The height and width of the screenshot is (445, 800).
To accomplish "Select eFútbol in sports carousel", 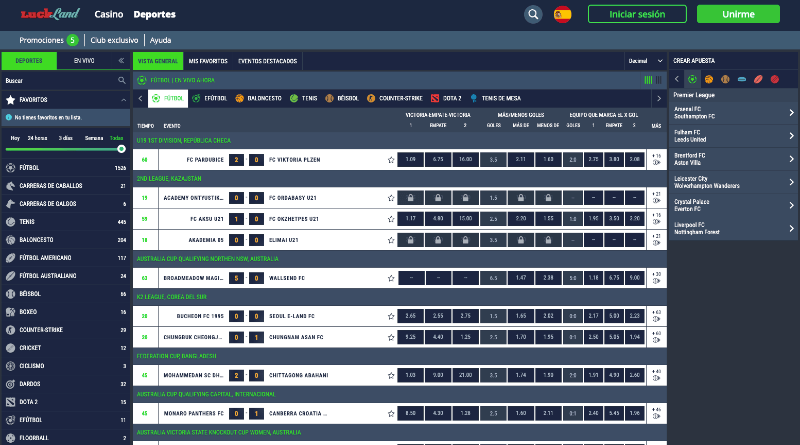I will point(210,98).
